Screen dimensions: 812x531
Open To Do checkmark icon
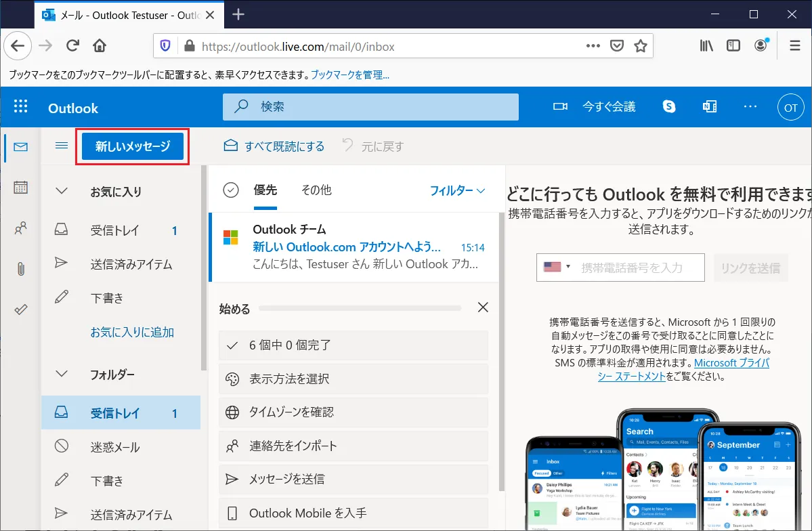(x=21, y=310)
